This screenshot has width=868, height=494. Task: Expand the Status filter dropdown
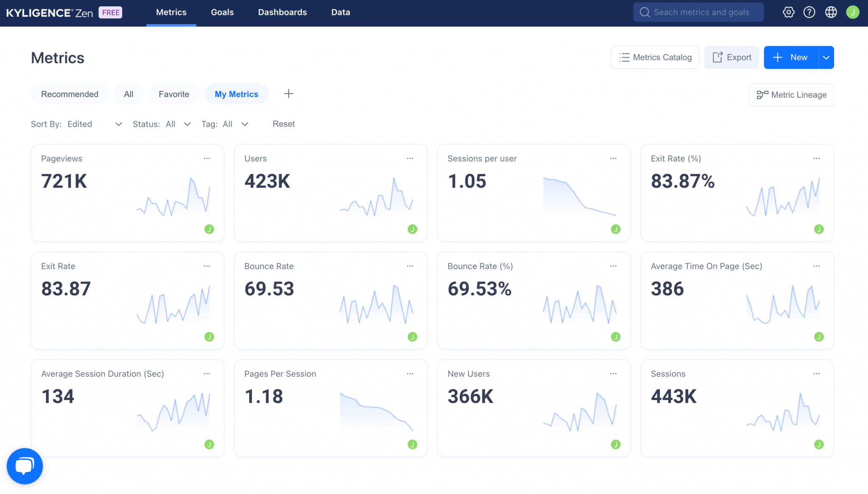click(x=178, y=124)
